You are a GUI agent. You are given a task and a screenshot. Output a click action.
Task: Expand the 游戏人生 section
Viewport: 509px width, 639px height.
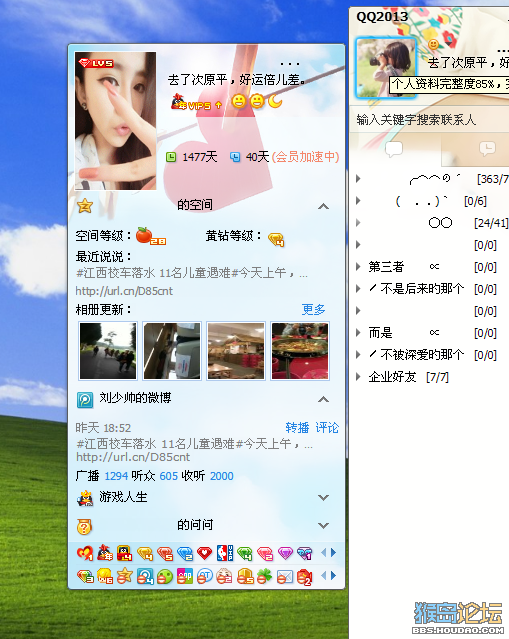point(324,497)
